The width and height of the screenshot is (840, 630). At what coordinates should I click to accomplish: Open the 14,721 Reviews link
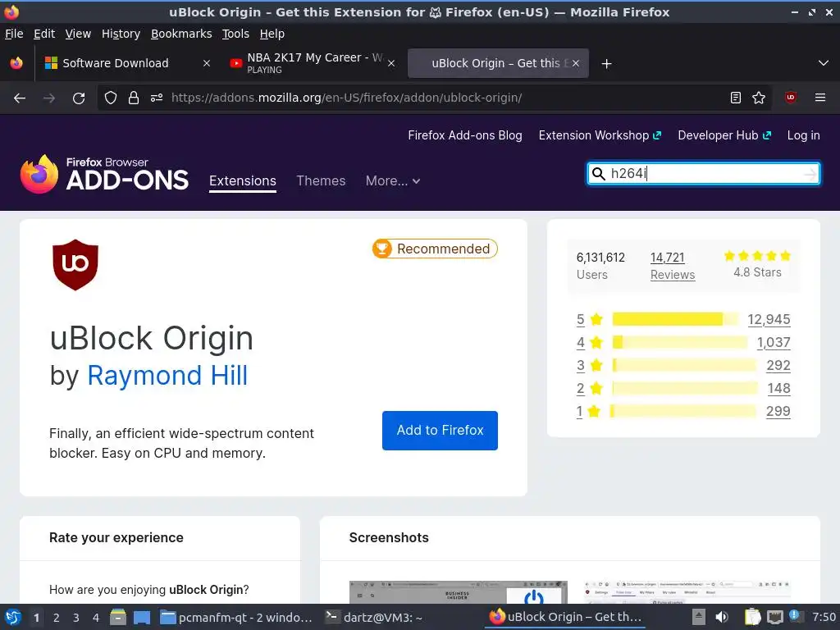pos(673,266)
